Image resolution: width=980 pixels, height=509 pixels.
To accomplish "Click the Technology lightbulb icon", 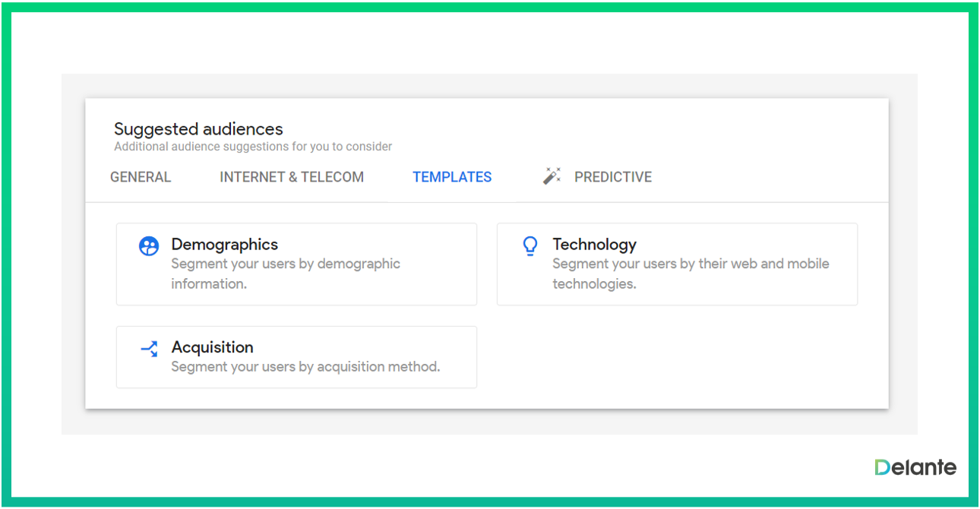I will 530,246.
